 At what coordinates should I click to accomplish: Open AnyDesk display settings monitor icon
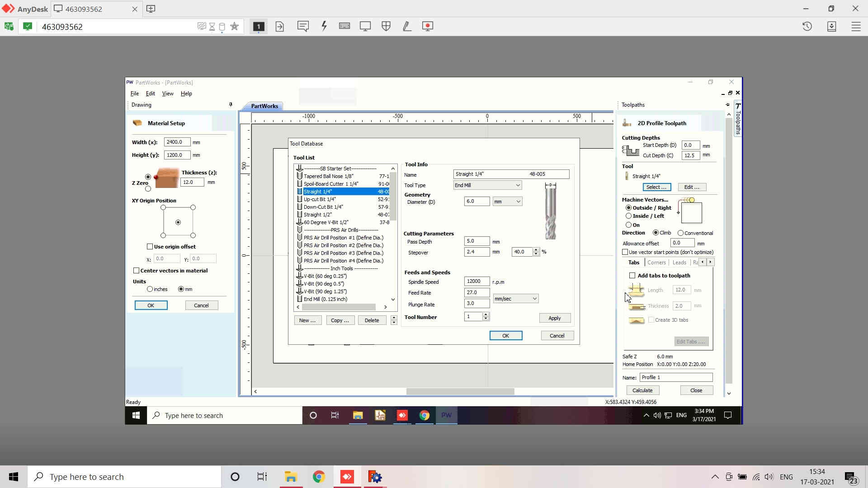[365, 26]
